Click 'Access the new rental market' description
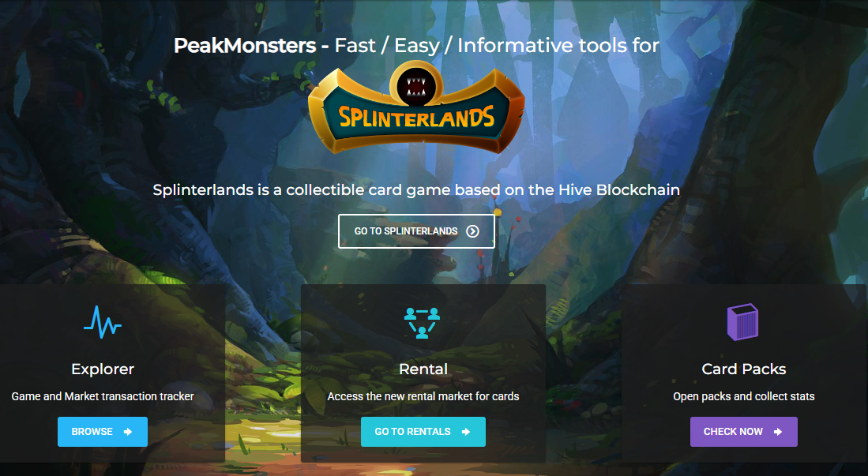Screen dimensions: 868x476 [423, 396]
